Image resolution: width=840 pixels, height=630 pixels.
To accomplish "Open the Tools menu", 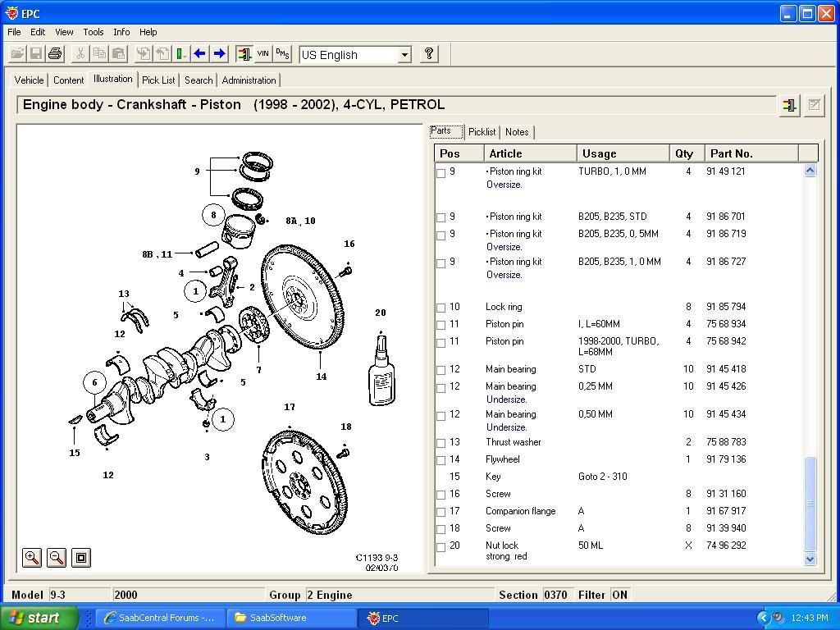I will click(x=93, y=32).
